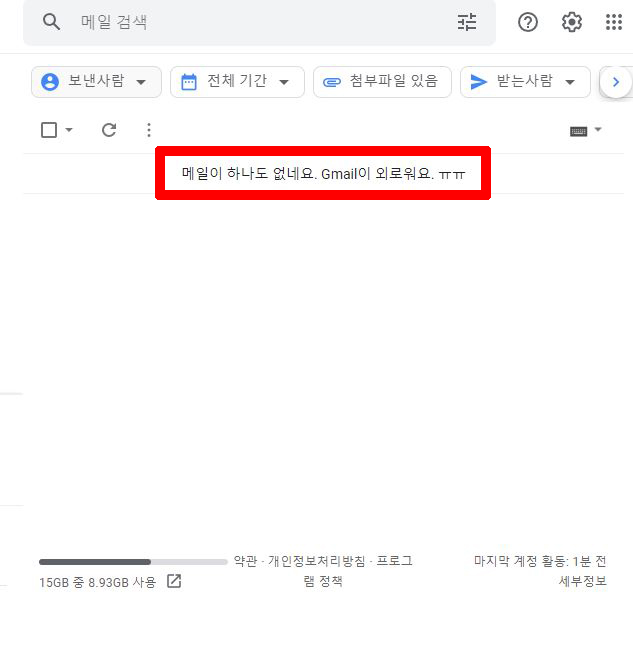Select input tool keyboard icon
Screen dimensions: 633x646
pyautogui.click(x=579, y=131)
